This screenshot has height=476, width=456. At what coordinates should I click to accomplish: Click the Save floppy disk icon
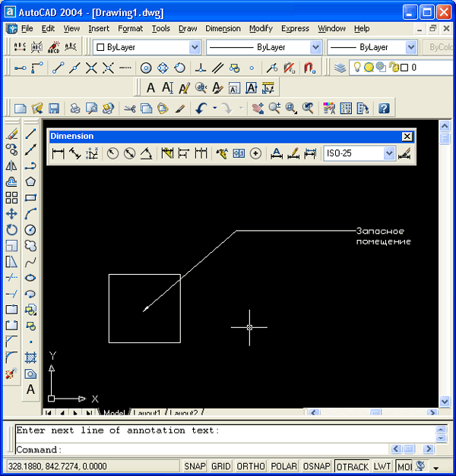(x=52, y=109)
